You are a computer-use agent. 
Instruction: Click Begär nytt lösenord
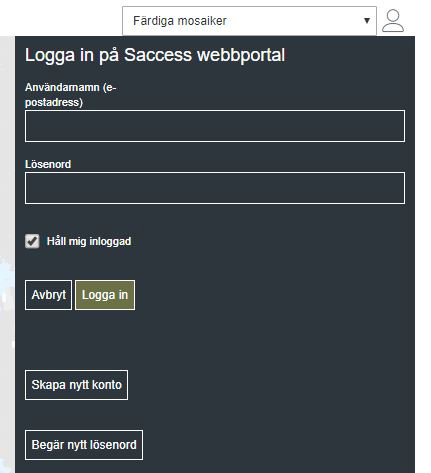(x=84, y=445)
